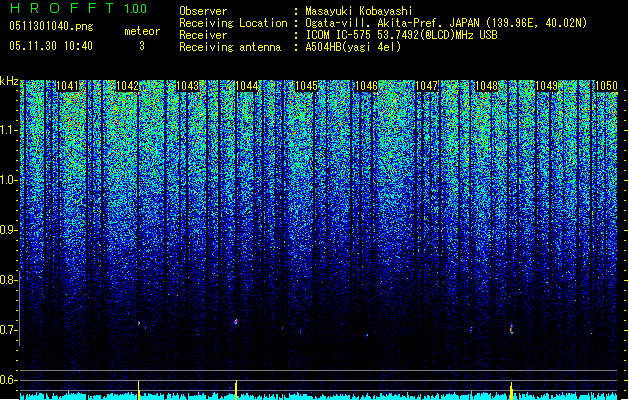
Task: Click the yellow power spike right of 1048
Action: 511,391
